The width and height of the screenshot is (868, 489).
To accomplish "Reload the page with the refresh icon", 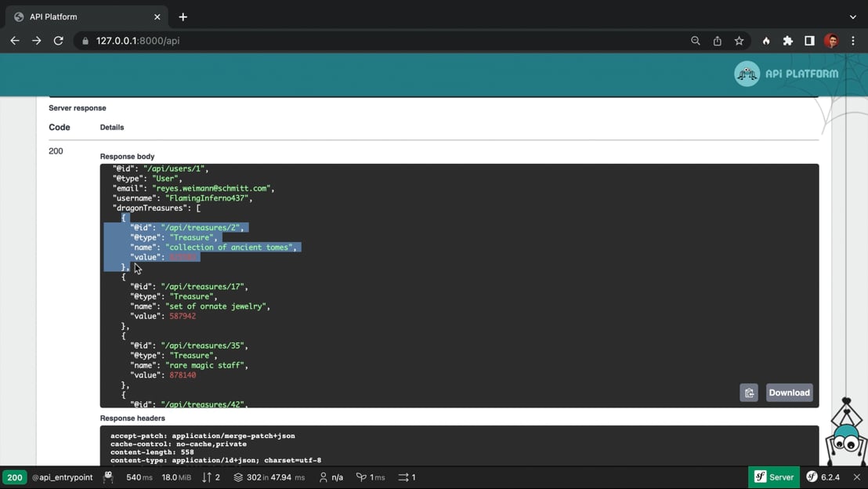I will [58, 41].
